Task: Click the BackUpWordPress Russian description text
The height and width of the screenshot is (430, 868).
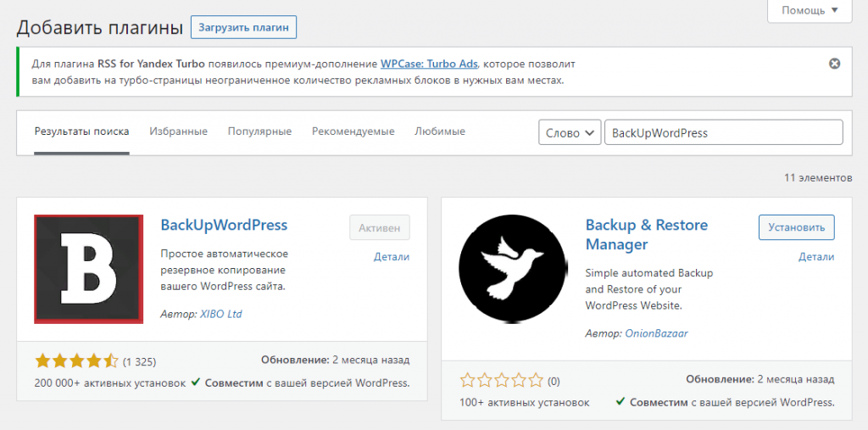Action: [x=225, y=271]
